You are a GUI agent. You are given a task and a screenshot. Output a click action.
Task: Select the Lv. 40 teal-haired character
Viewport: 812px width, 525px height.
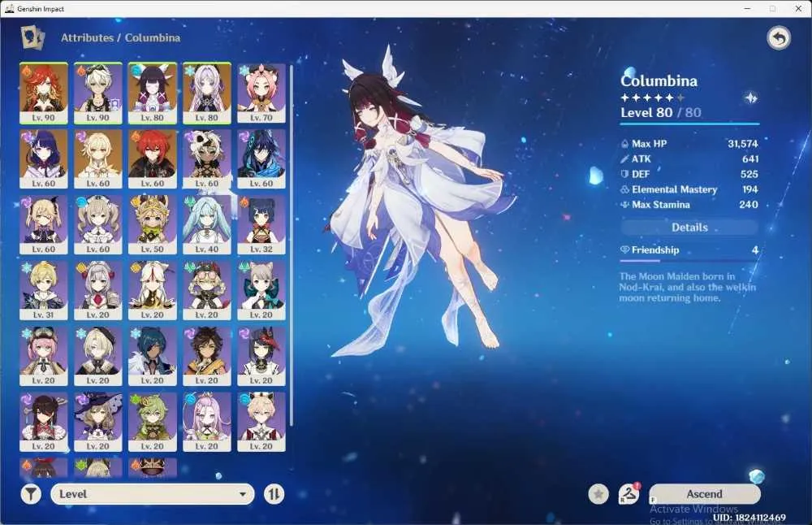tap(206, 225)
